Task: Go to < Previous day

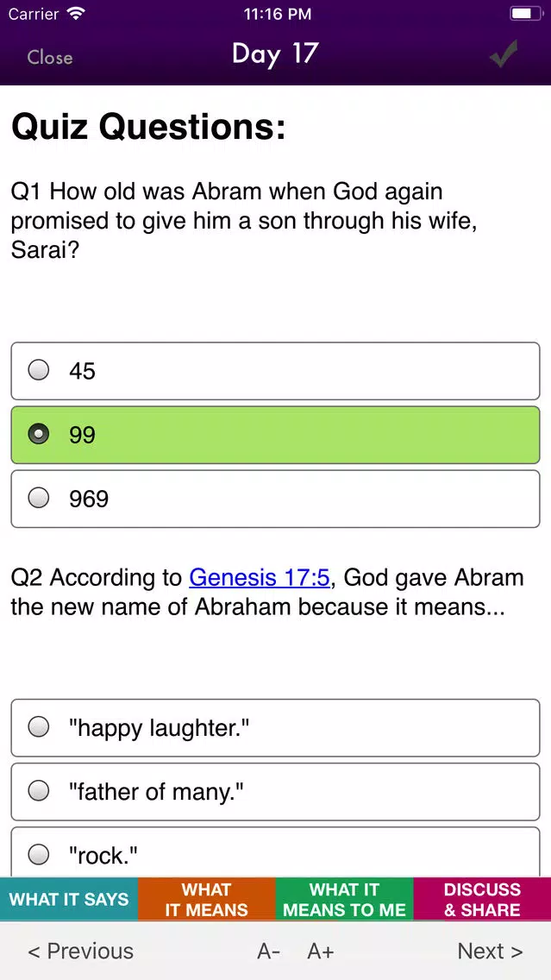Action: pyautogui.click(x=80, y=952)
